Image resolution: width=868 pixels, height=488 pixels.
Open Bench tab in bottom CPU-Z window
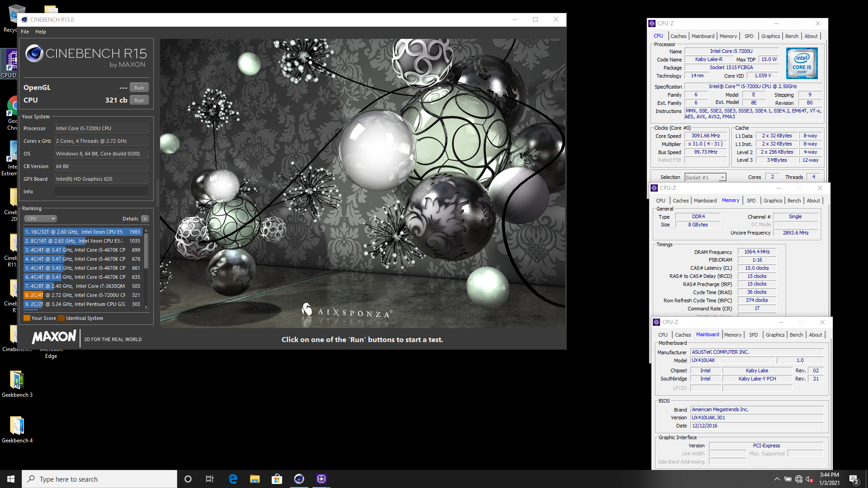pyautogui.click(x=796, y=335)
